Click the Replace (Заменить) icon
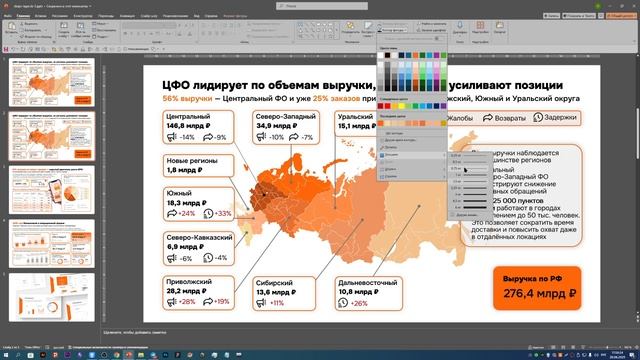 [x=419, y=30]
